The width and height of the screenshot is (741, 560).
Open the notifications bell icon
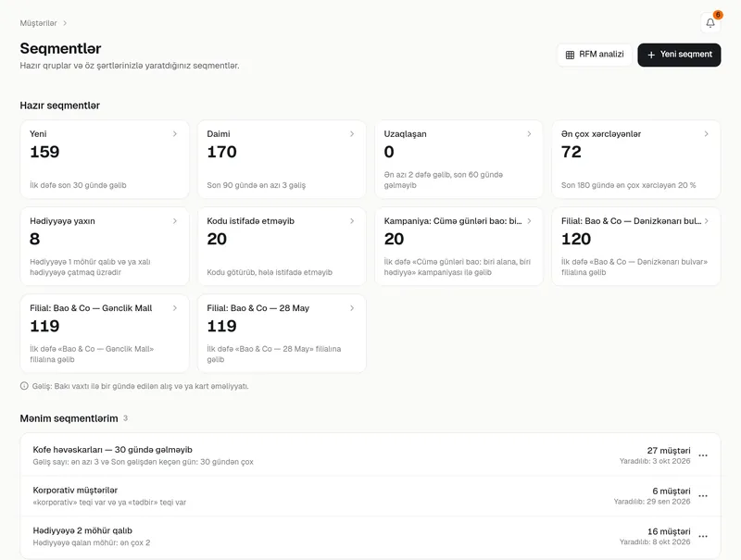point(710,22)
